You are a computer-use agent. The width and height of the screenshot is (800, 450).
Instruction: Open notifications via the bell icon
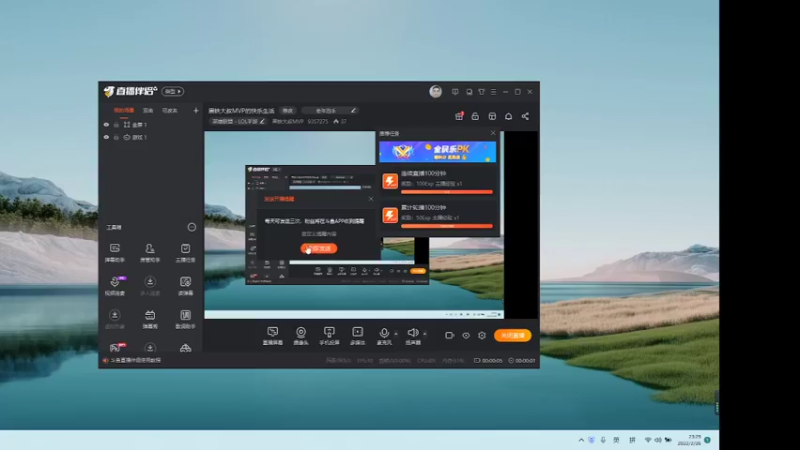pos(509,116)
